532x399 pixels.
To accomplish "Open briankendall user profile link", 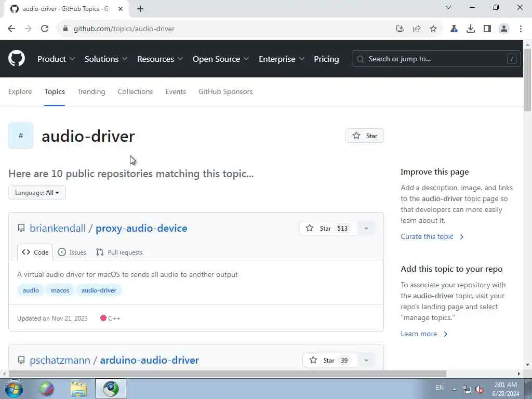I will pyautogui.click(x=58, y=228).
